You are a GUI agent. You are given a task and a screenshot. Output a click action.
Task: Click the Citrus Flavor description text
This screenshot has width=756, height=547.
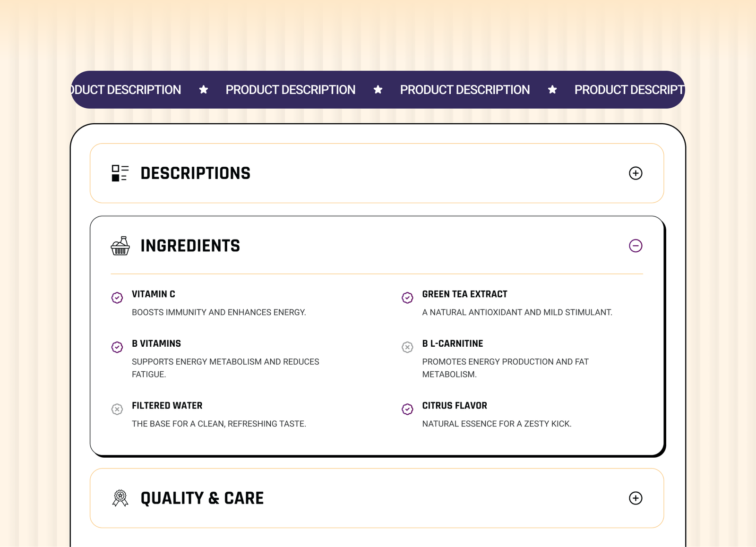[497, 424]
